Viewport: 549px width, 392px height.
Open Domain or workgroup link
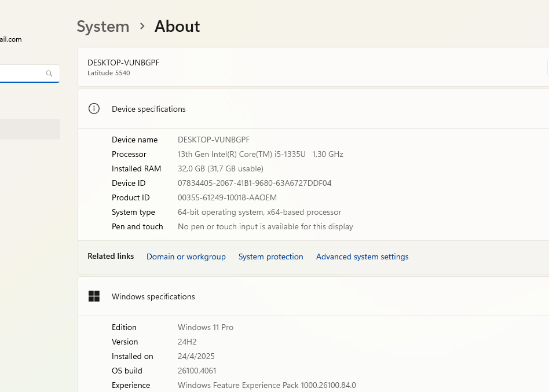[x=186, y=257]
